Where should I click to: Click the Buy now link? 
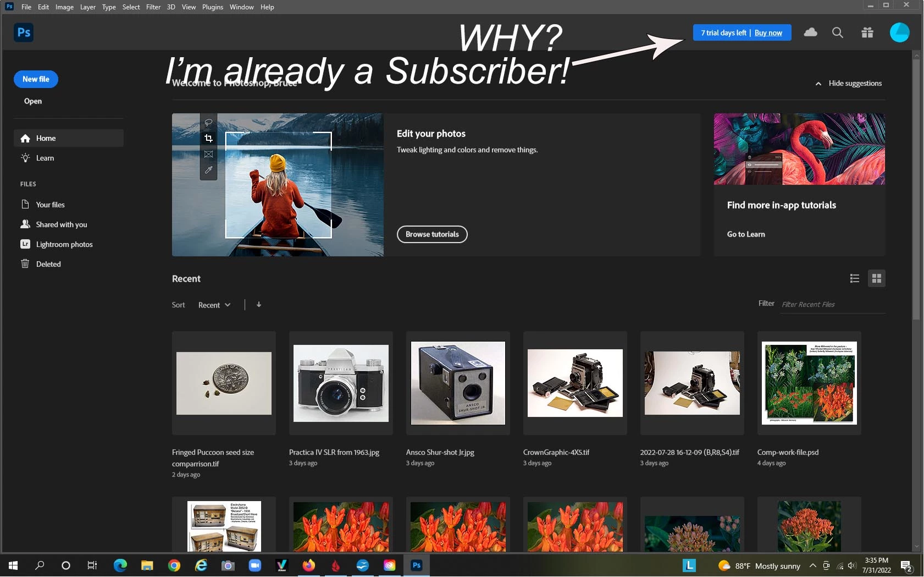(768, 33)
